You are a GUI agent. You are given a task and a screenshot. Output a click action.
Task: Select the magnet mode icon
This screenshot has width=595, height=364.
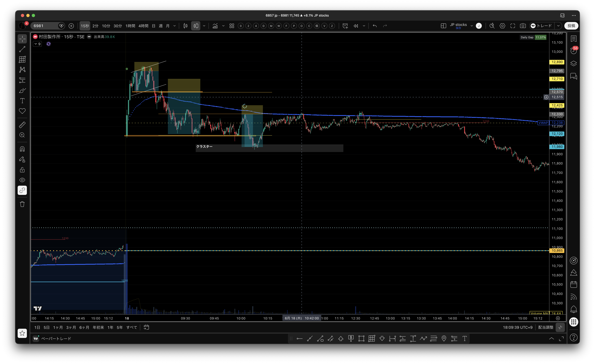click(22, 149)
